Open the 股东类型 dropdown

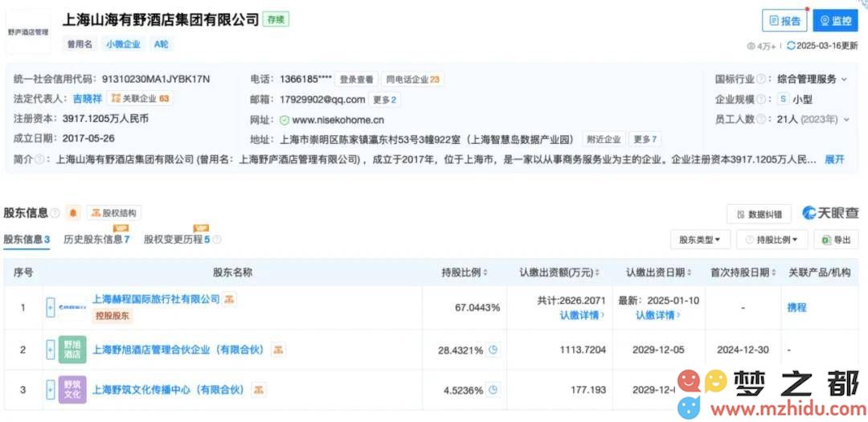click(700, 240)
